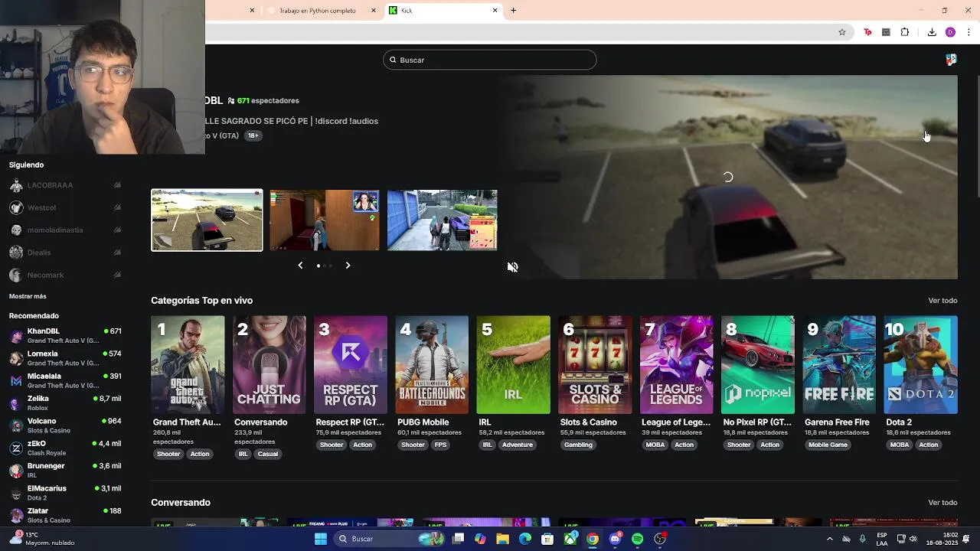Screen dimensions: 980x551
Task: Open the Chrome profile D avatar
Action: (950, 32)
